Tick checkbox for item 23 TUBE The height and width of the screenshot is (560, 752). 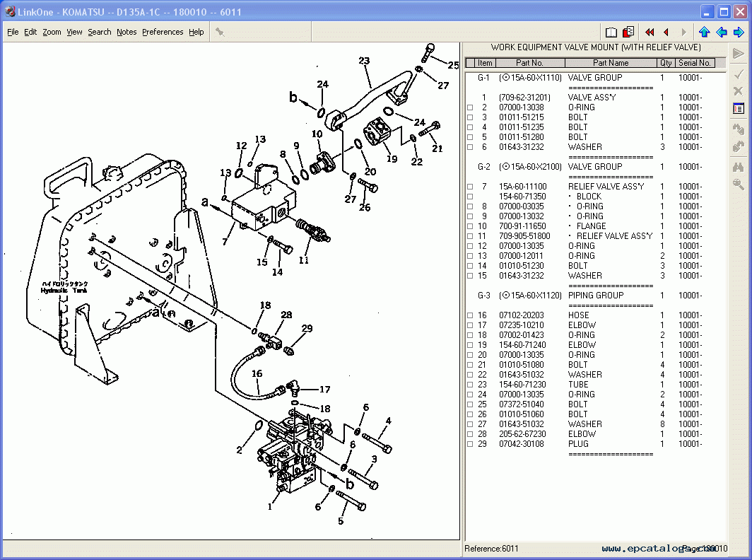(x=470, y=385)
